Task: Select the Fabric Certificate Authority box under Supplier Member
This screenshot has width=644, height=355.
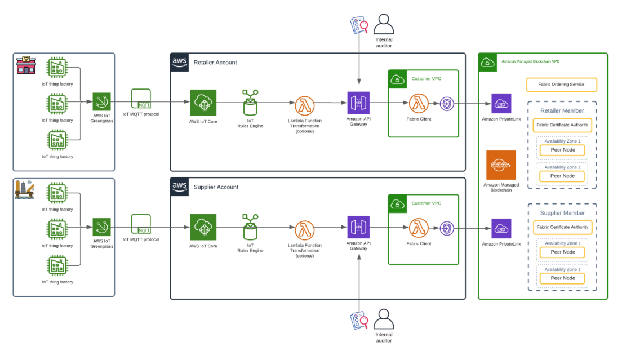Action: (x=562, y=227)
